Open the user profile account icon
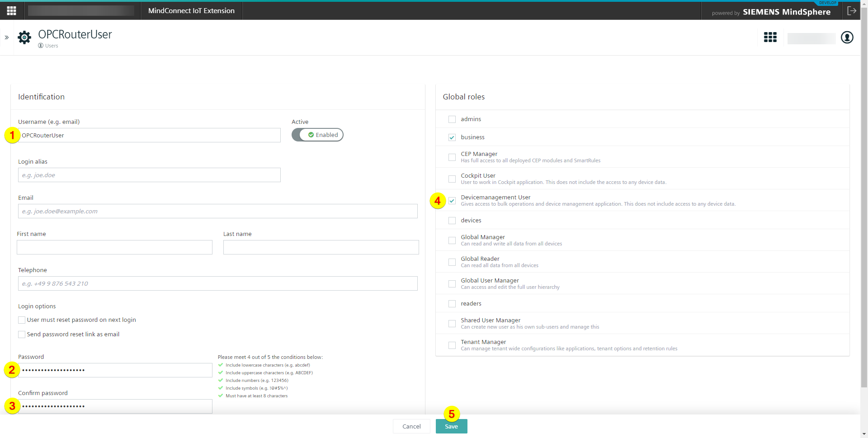Image resolution: width=868 pixels, height=438 pixels. coord(847,38)
